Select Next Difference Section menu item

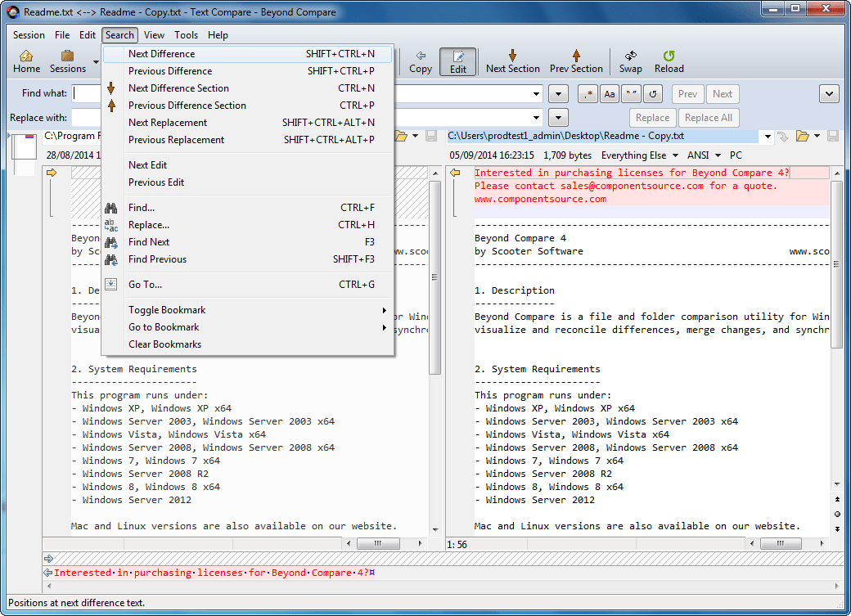178,88
